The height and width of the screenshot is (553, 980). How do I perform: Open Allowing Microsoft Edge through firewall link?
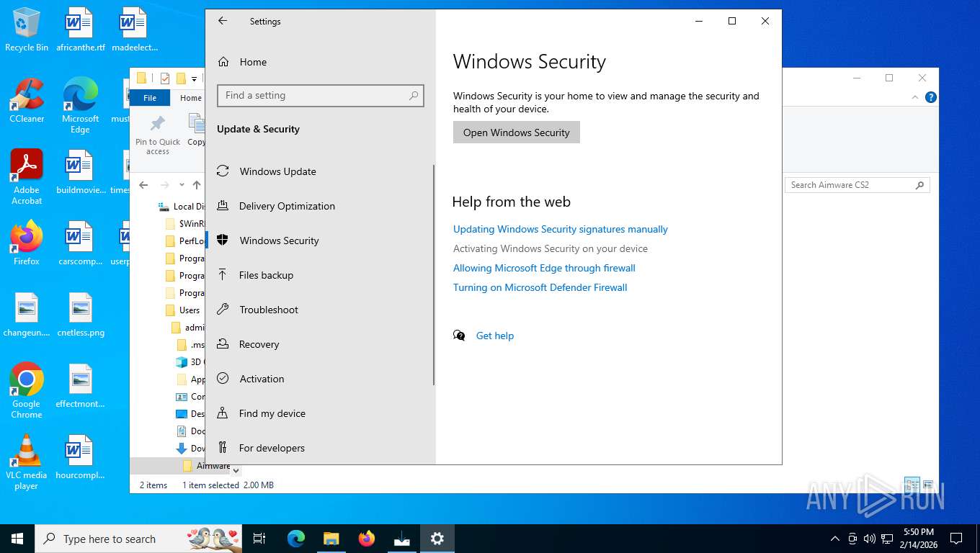(x=544, y=268)
